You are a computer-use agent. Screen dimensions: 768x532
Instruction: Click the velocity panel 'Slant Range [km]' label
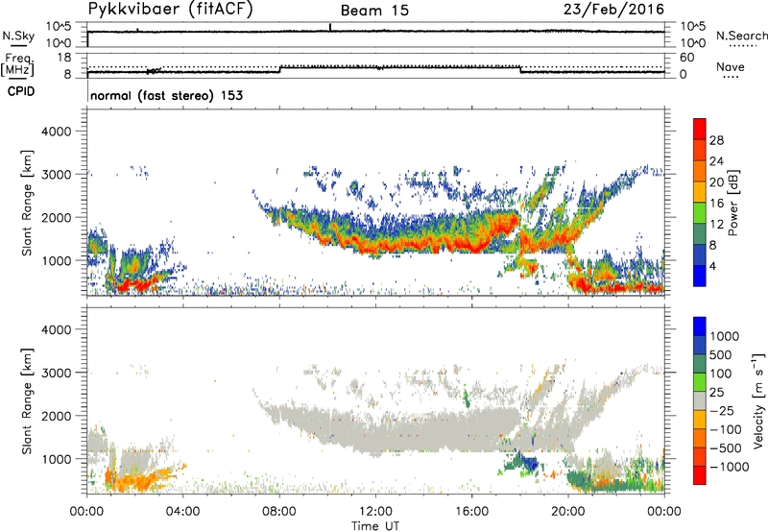coord(27,400)
